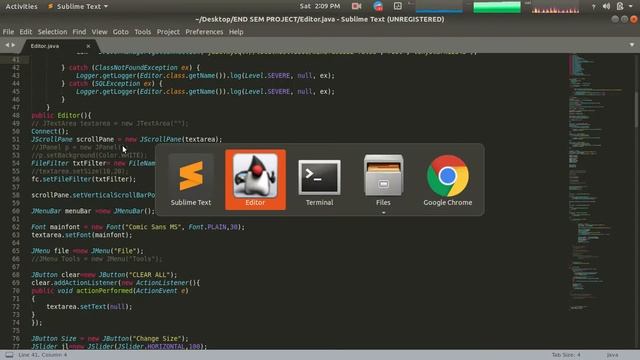This screenshot has width=640, height=360.
Task: Maximize the Sublime Text window
Action: [624, 19]
